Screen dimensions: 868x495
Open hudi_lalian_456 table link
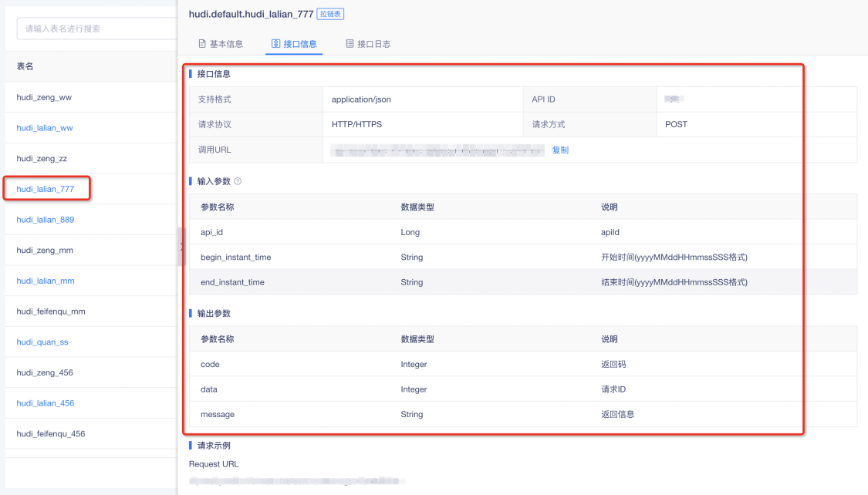pos(46,403)
